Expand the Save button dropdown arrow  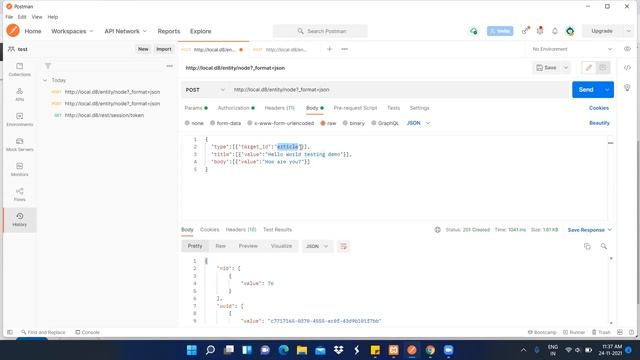click(566, 68)
